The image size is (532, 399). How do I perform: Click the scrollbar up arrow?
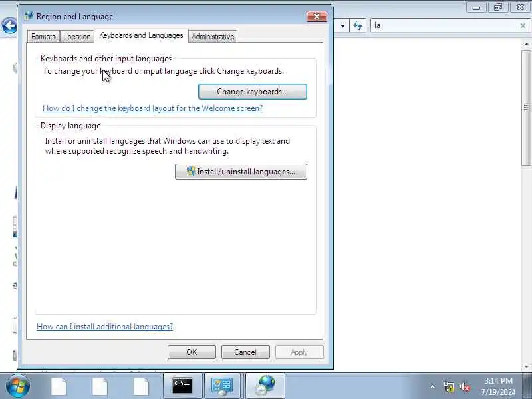526,44
